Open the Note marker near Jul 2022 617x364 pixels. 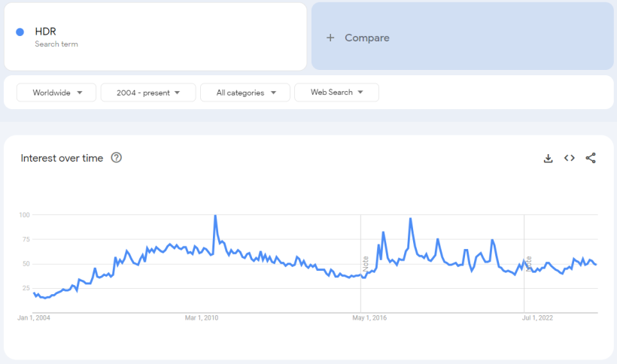click(x=529, y=264)
